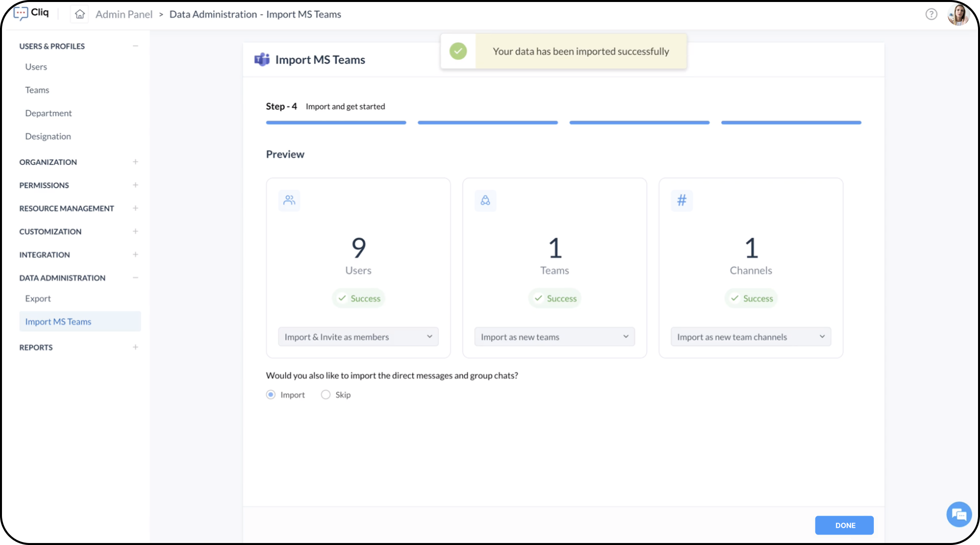Open Export under Data Administration
The height and width of the screenshot is (545, 980).
[38, 299]
